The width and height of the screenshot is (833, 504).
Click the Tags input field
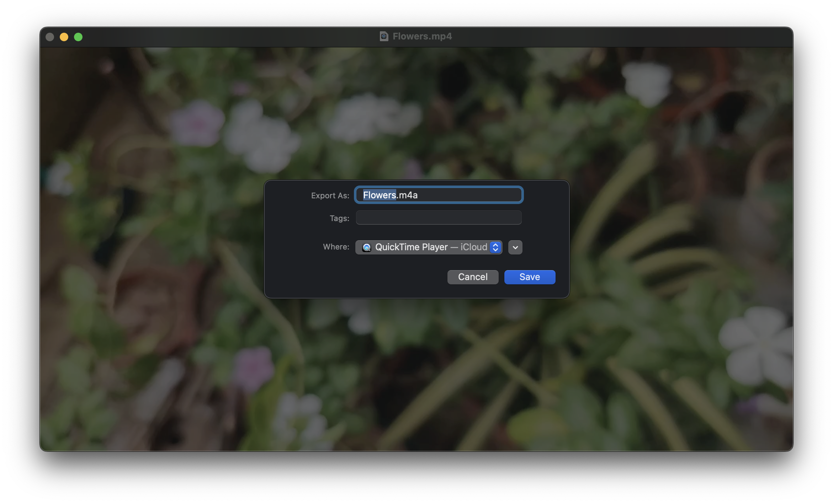point(439,218)
